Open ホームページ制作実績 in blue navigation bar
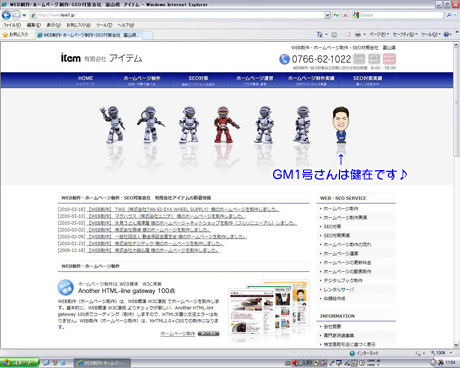460x368 pixels. [311, 80]
